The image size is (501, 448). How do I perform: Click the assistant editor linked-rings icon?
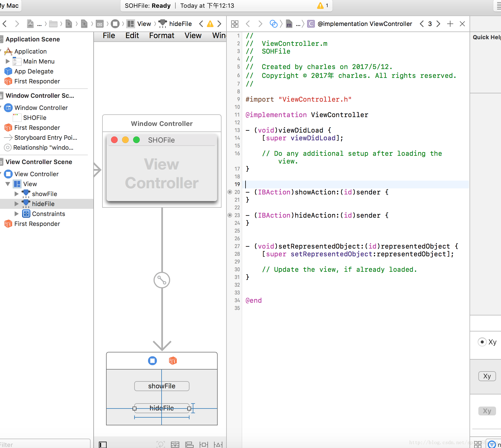[x=273, y=24]
